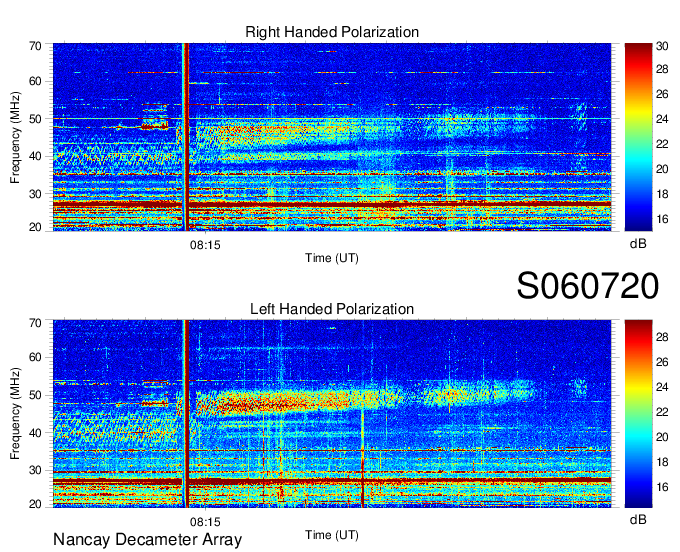This screenshot has height=552, width=680.
Task: Click the 28 dB tick on the Right Handed color bar
Action: point(662,69)
